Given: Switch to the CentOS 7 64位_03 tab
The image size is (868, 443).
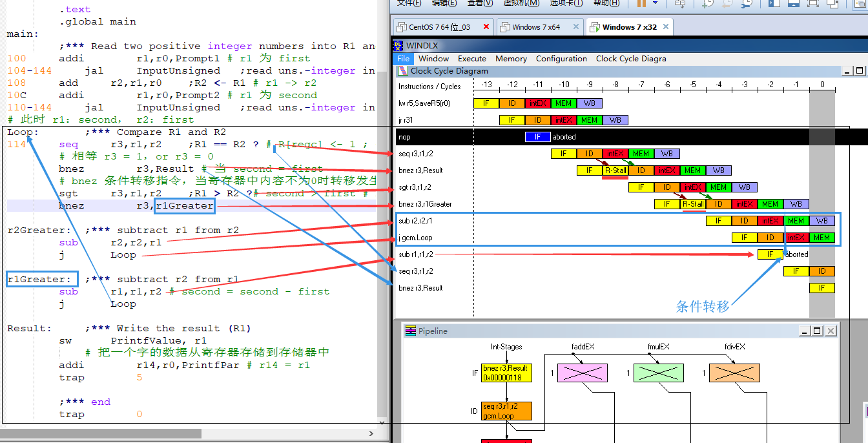Looking at the screenshot, I should 439,27.
